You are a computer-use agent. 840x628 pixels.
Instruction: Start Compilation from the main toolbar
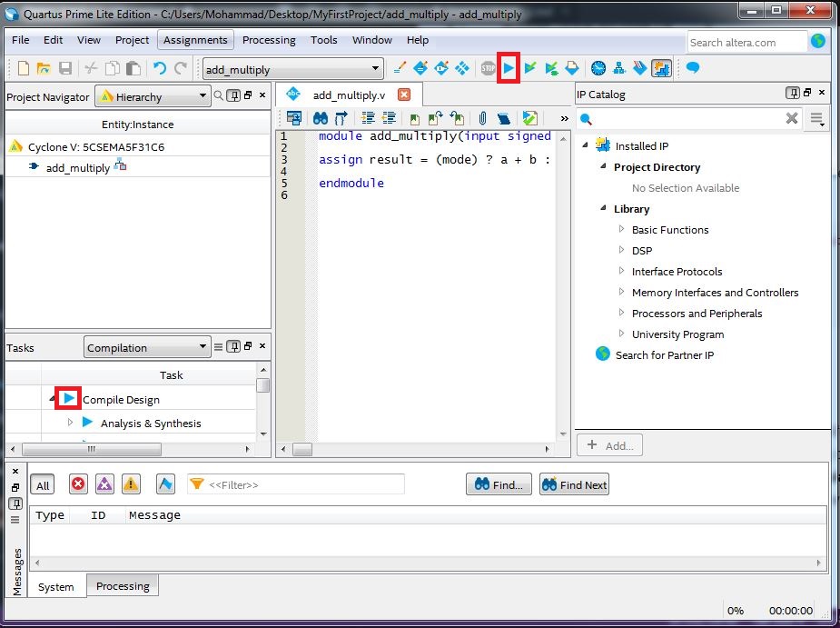509,68
